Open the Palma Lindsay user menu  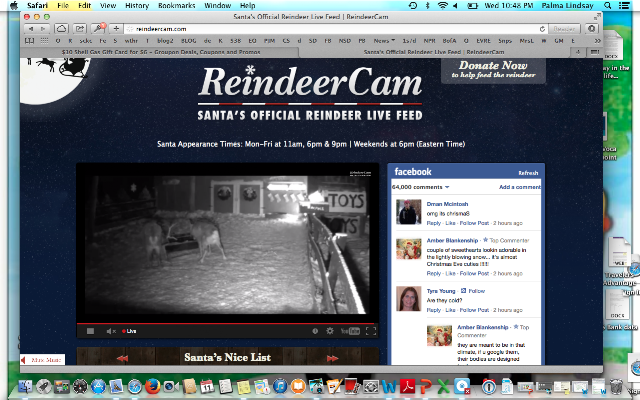(x=567, y=6)
